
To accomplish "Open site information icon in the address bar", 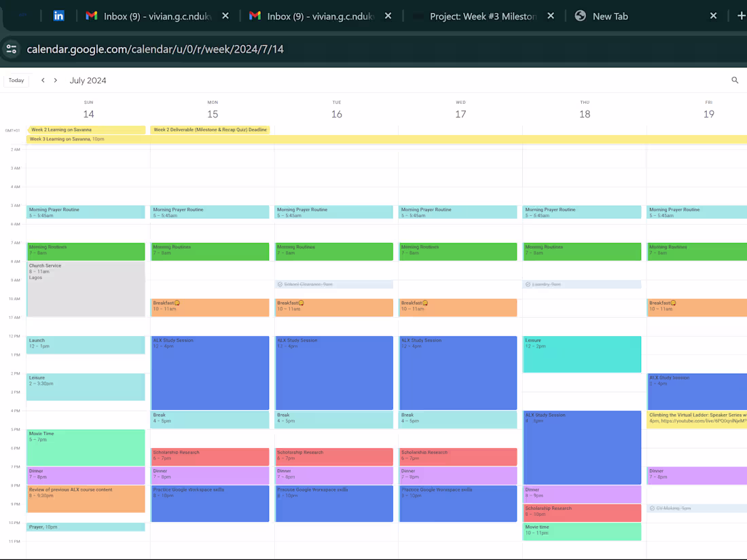I will (11, 49).
